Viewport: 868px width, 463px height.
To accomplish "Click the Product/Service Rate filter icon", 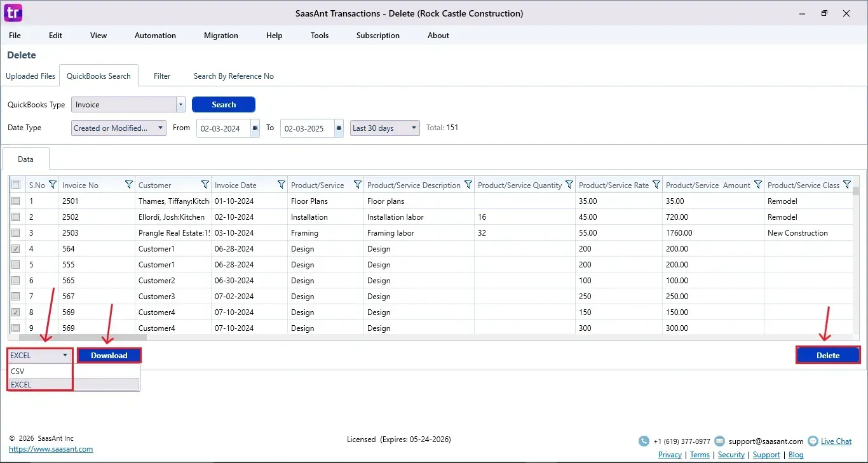I will [x=656, y=185].
